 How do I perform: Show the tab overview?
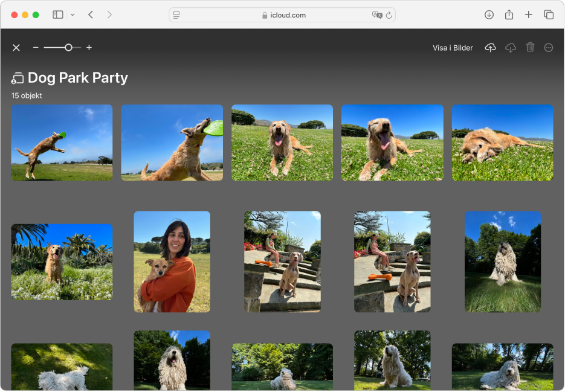click(549, 14)
